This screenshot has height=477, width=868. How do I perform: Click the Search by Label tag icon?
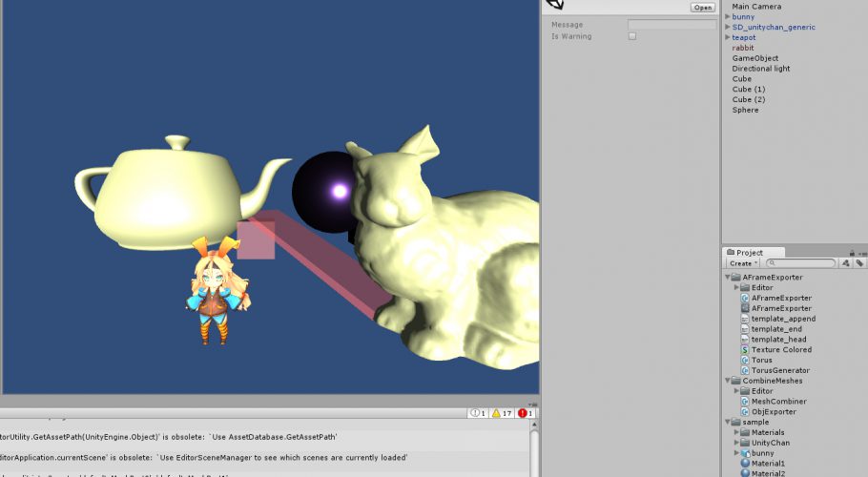859,263
